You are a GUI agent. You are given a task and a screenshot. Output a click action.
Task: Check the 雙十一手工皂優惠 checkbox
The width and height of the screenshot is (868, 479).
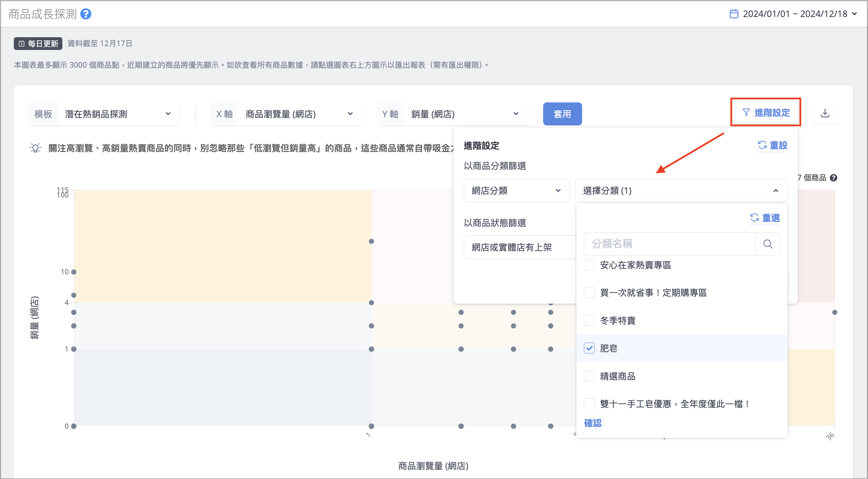point(589,404)
